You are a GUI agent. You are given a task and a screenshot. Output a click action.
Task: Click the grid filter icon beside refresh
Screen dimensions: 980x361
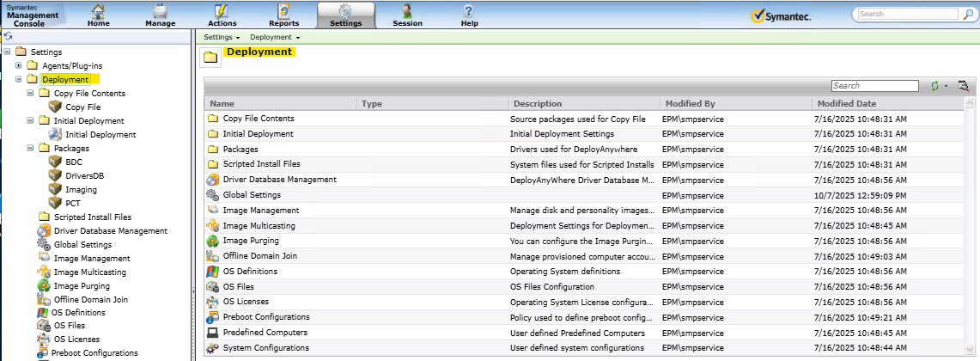coord(962,86)
